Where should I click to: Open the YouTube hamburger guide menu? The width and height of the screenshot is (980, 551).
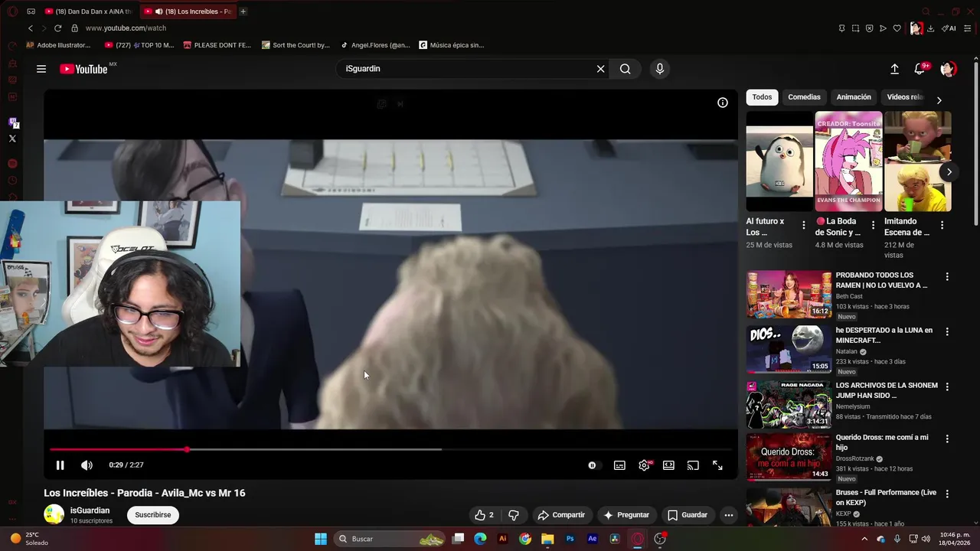tap(41, 69)
